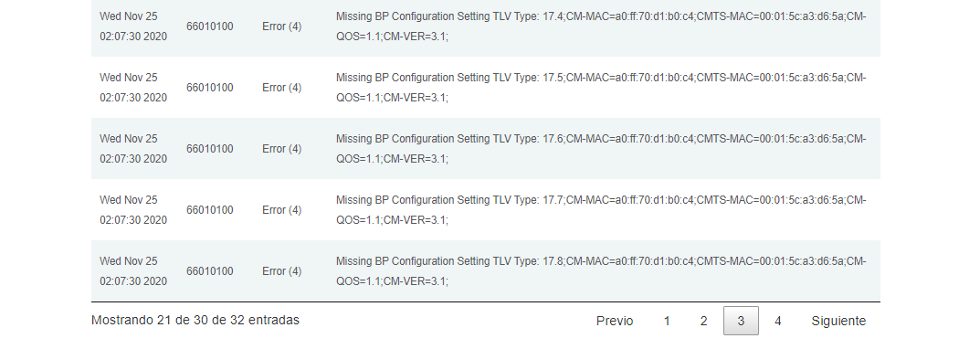Click the timestamp in the 17.4 row
The width and height of the screenshot is (980, 349).
(133, 26)
